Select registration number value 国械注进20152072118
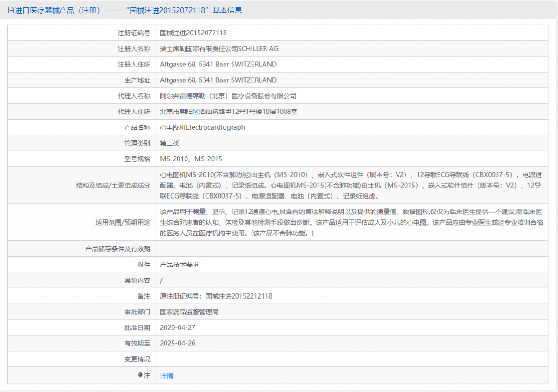The image size is (558, 392). click(x=193, y=33)
